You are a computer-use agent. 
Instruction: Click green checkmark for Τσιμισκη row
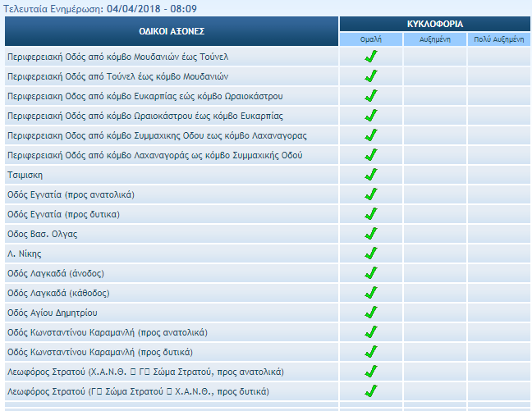click(x=370, y=175)
